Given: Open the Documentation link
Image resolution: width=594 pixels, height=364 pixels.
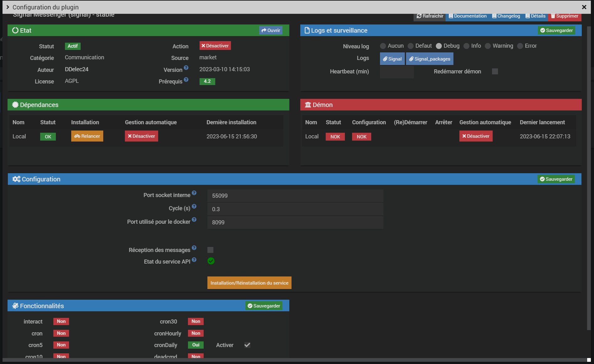Looking at the screenshot, I should [468, 16].
